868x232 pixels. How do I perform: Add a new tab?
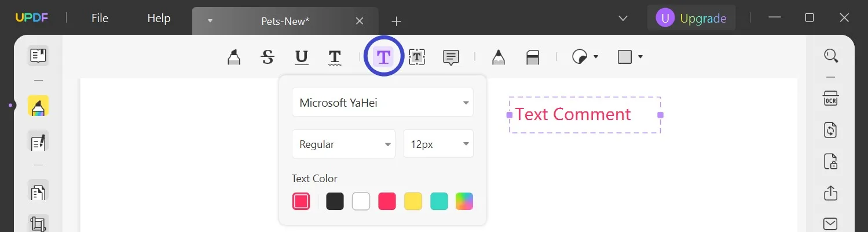pyautogui.click(x=396, y=21)
